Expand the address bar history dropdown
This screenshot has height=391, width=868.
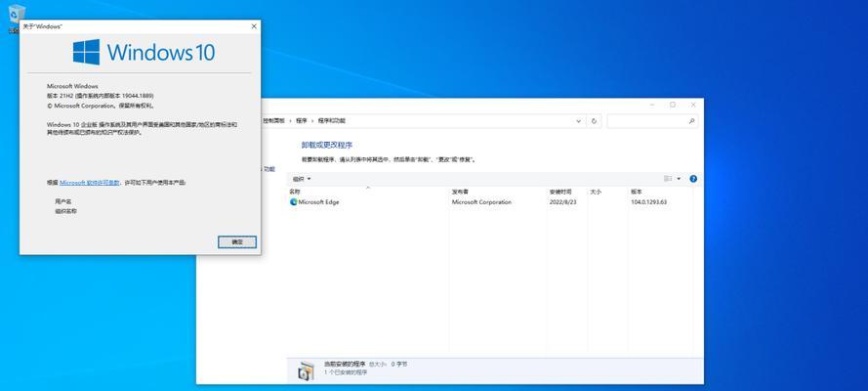[x=578, y=121]
